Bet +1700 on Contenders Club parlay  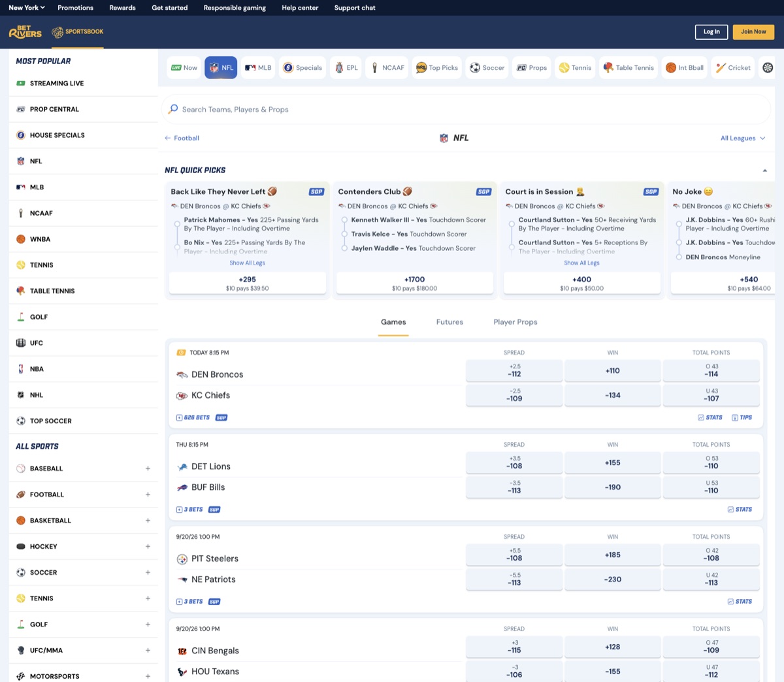(x=414, y=283)
